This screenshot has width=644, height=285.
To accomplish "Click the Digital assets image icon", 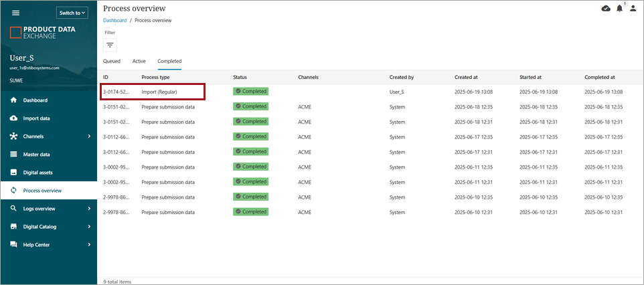I will (13, 173).
